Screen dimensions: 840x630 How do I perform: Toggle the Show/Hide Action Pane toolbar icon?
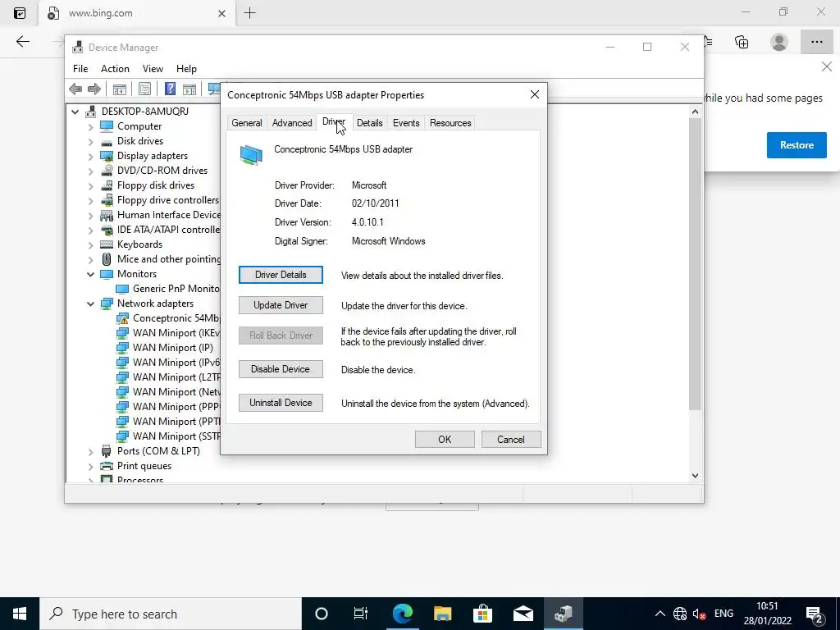(x=189, y=89)
